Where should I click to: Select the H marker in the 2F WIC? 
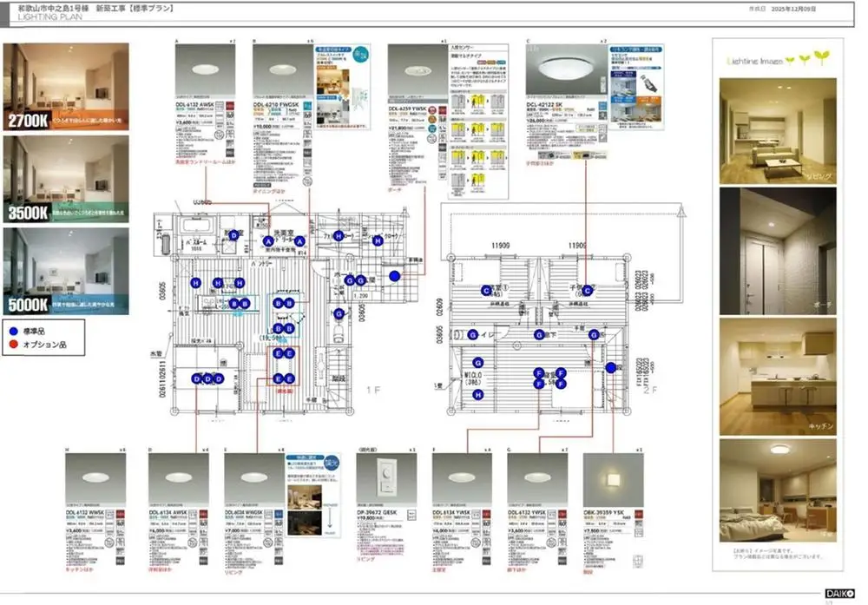477,394
